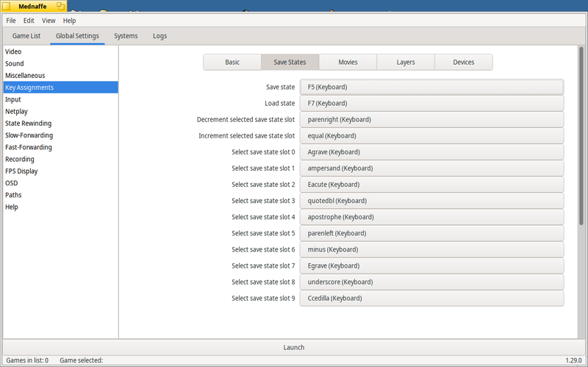Open the Logs tab
This screenshot has width=588, height=367.
pyautogui.click(x=159, y=36)
